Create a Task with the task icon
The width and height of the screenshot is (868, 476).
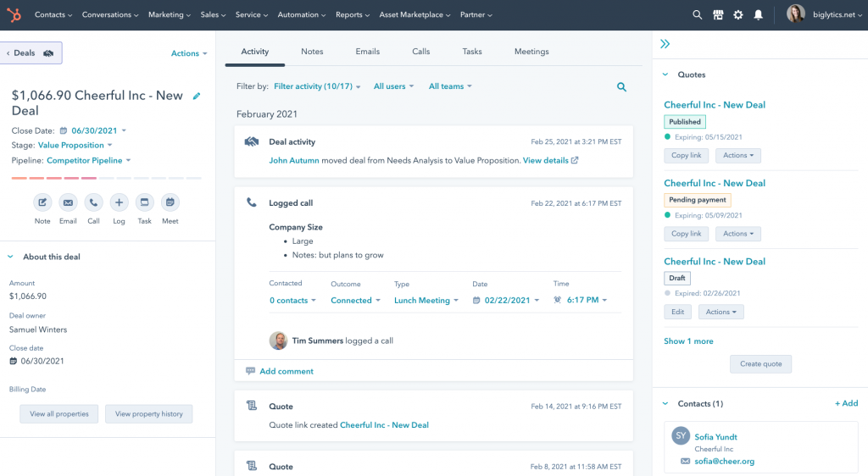(x=144, y=202)
